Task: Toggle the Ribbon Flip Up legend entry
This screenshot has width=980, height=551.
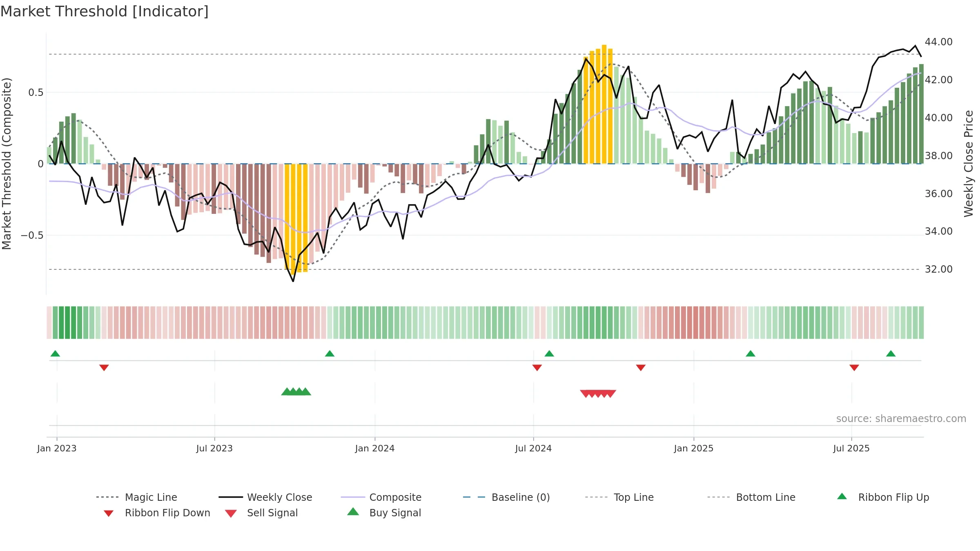Action: (883, 497)
